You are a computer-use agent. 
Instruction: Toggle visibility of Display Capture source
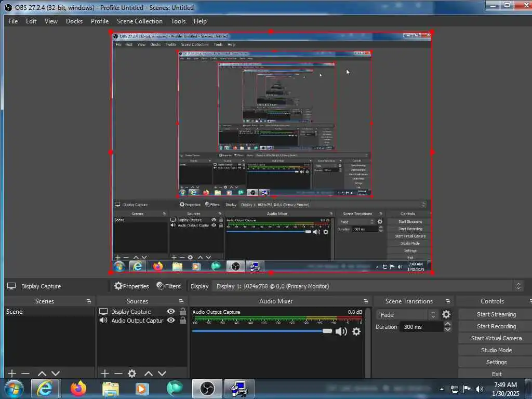(x=171, y=312)
